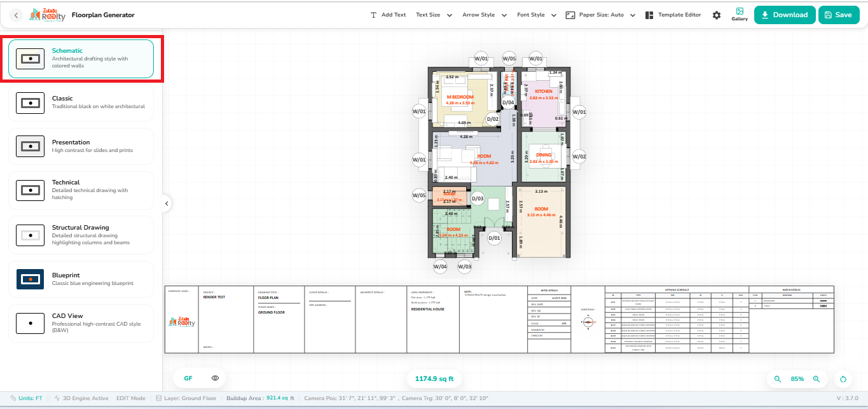Zoom out the floorplan
The height and width of the screenshot is (409, 868).
[777, 379]
